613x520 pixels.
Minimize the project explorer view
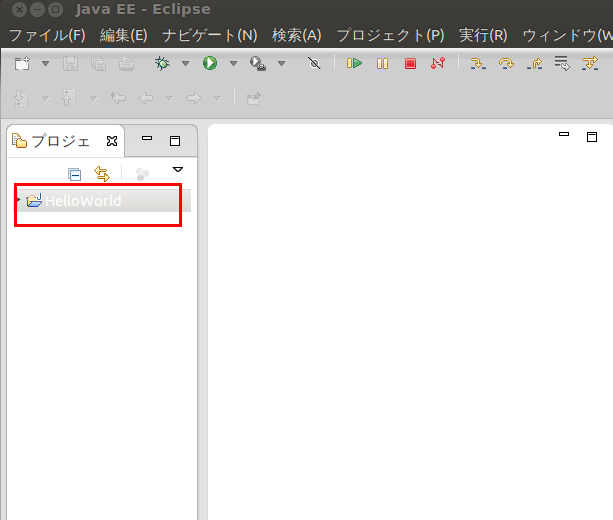tap(147, 138)
